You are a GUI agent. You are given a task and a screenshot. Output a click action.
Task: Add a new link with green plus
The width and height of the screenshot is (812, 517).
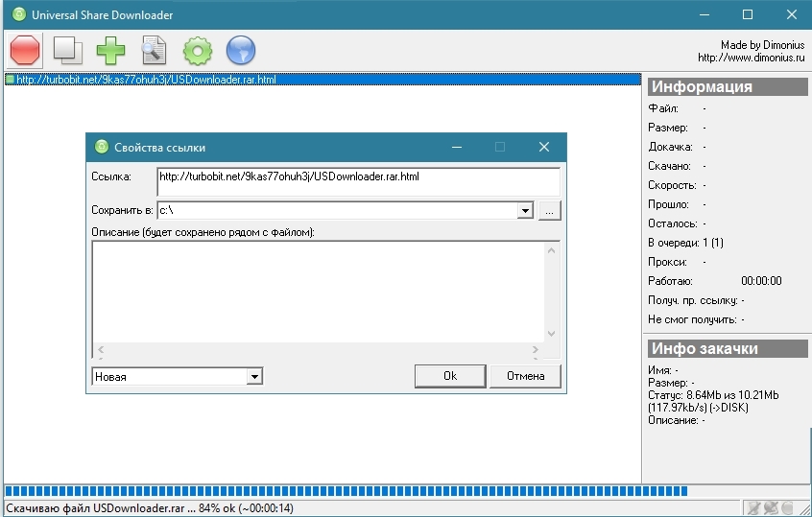(x=110, y=50)
